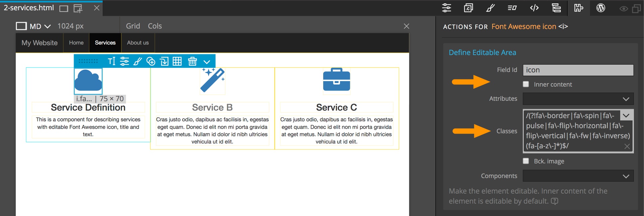
Task: Select the briefcase icon above Service C
Action: click(337, 79)
